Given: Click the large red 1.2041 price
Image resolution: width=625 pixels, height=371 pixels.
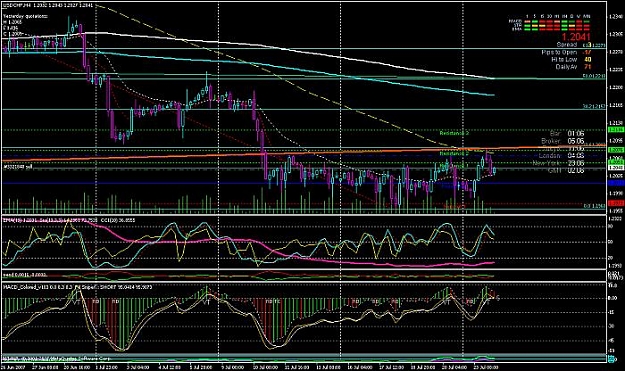Looking at the screenshot, I should click(x=576, y=37).
